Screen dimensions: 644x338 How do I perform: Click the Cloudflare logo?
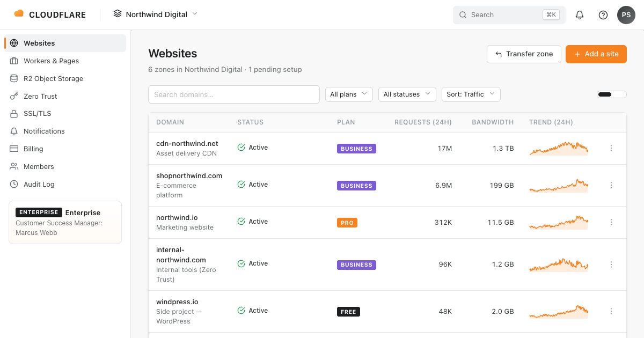pyautogui.click(x=50, y=14)
